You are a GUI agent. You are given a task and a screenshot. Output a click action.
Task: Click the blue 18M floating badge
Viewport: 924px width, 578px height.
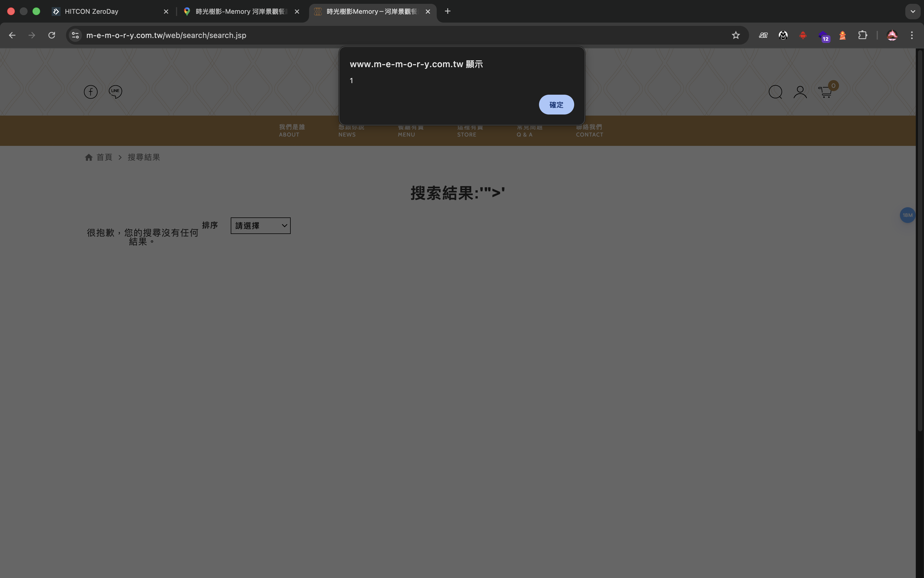tap(907, 215)
